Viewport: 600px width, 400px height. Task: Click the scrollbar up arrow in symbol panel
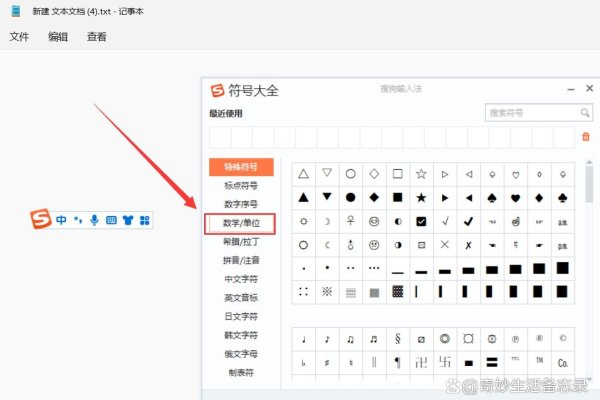click(x=589, y=162)
